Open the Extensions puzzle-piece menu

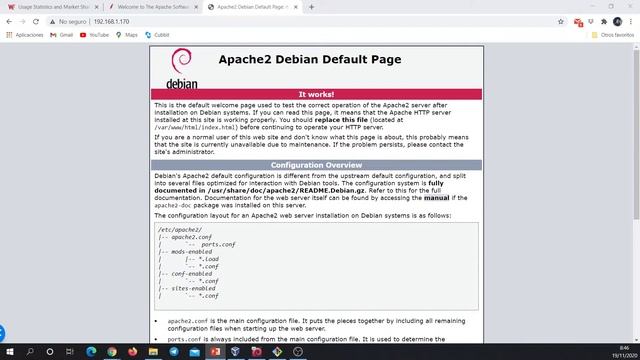coord(604,22)
